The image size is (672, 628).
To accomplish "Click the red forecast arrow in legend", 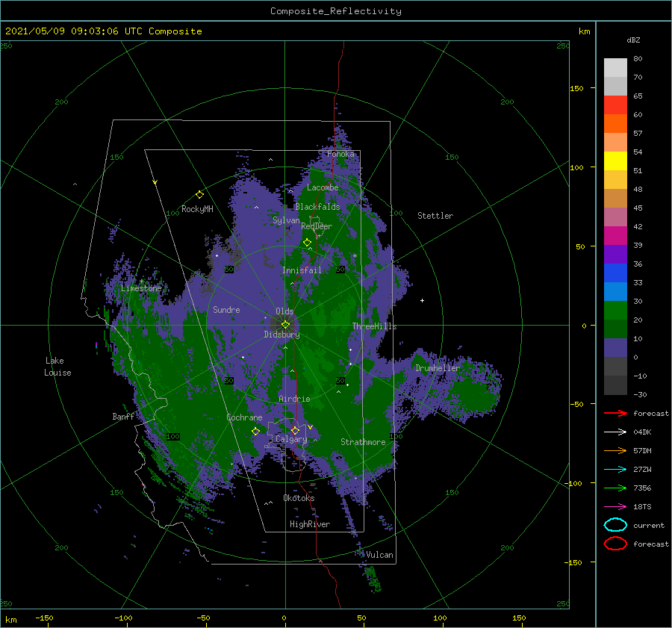I will 615,413.
